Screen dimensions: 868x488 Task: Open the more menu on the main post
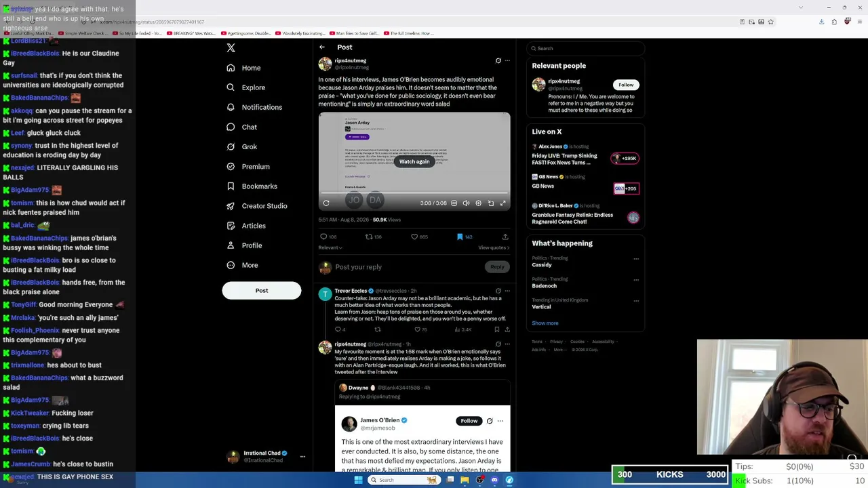pos(507,60)
